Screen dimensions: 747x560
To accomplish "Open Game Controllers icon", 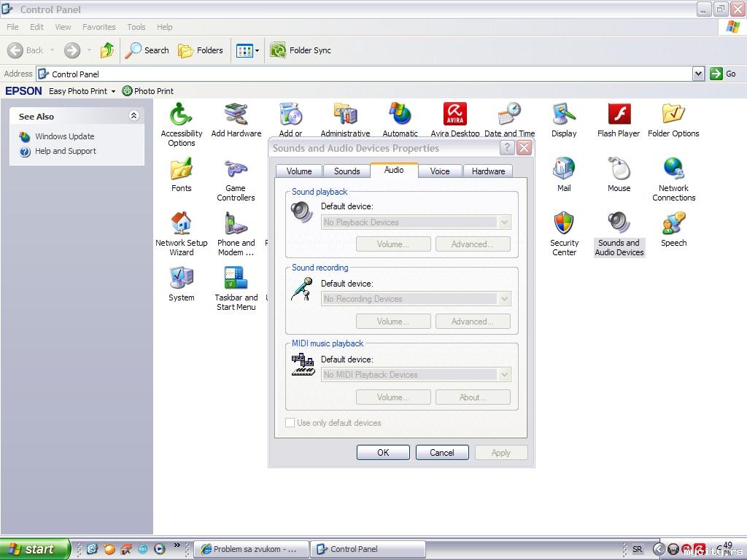I will tap(236, 179).
